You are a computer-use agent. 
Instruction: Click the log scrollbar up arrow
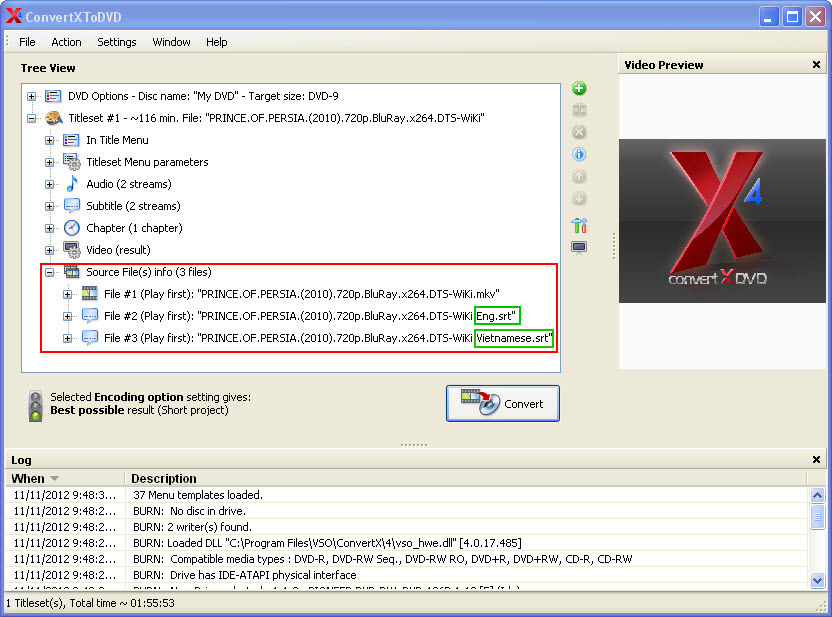tap(817, 496)
